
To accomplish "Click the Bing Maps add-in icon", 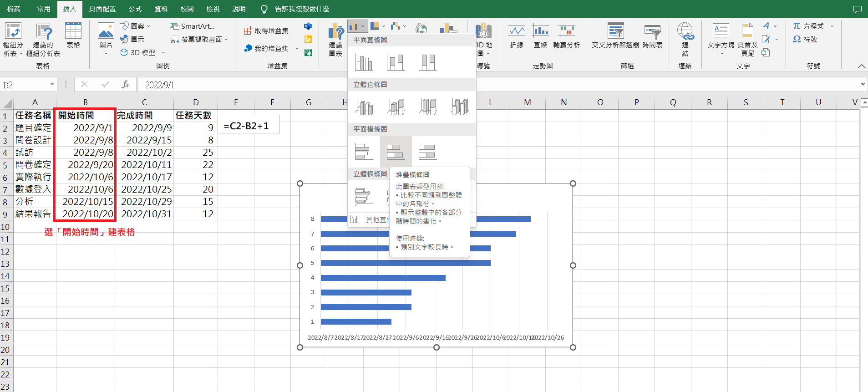I will (x=308, y=40).
